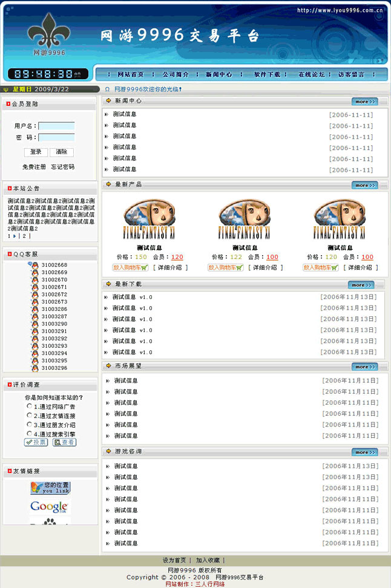Click the 清除 clear button

[62, 152]
